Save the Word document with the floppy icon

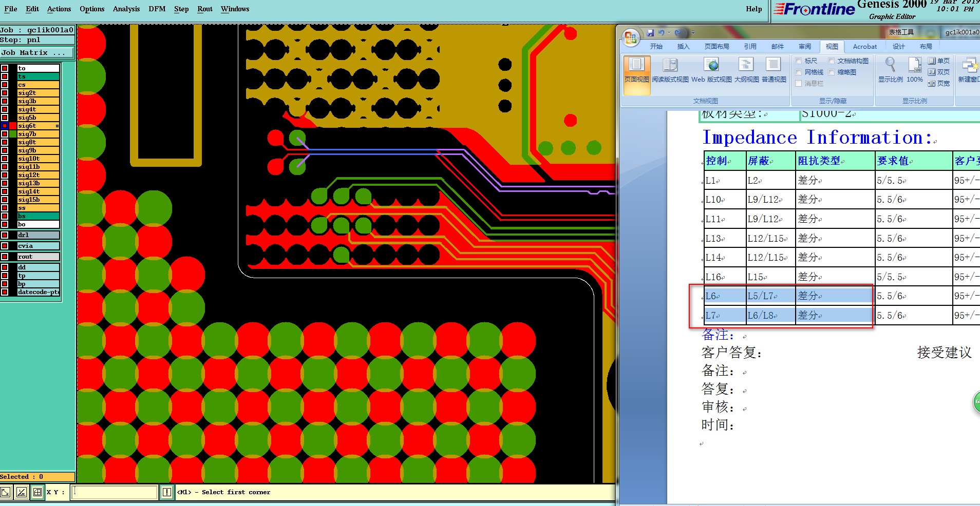(650, 33)
